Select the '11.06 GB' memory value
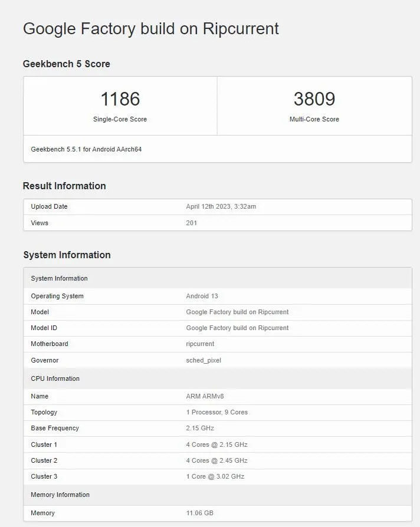The height and width of the screenshot is (527, 420). point(200,513)
